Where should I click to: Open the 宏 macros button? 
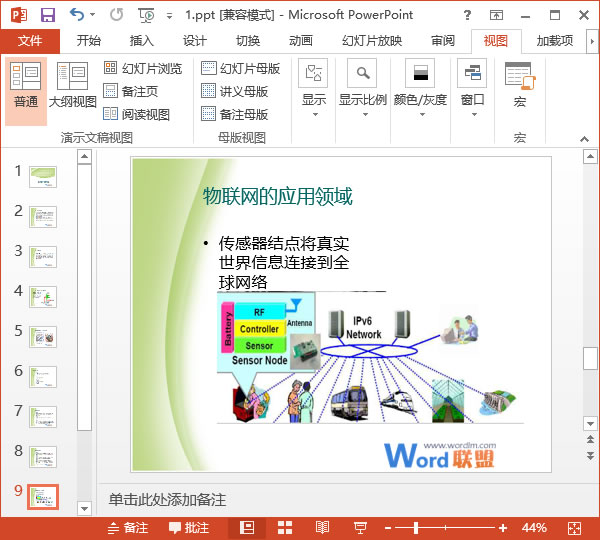coord(520,86)
